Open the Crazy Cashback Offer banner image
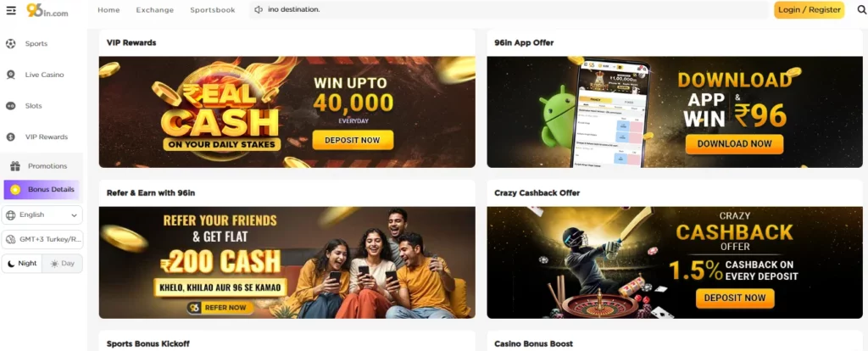The image size is (868, 351). pos(674,263)
